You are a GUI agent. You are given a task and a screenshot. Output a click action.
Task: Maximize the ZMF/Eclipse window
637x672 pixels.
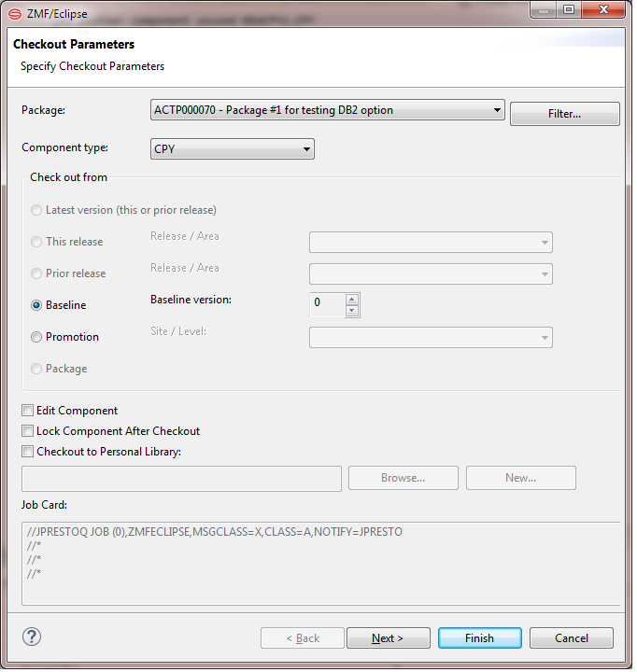point(569,10)
